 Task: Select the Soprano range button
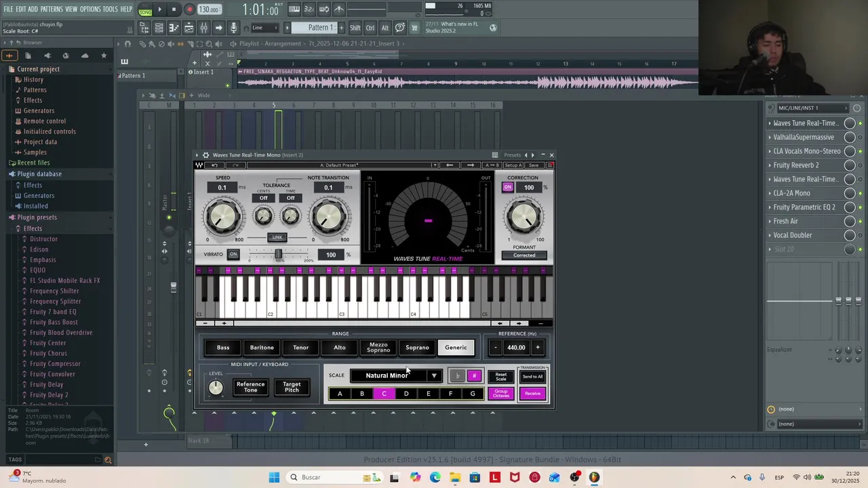click(x=417, y=348)
